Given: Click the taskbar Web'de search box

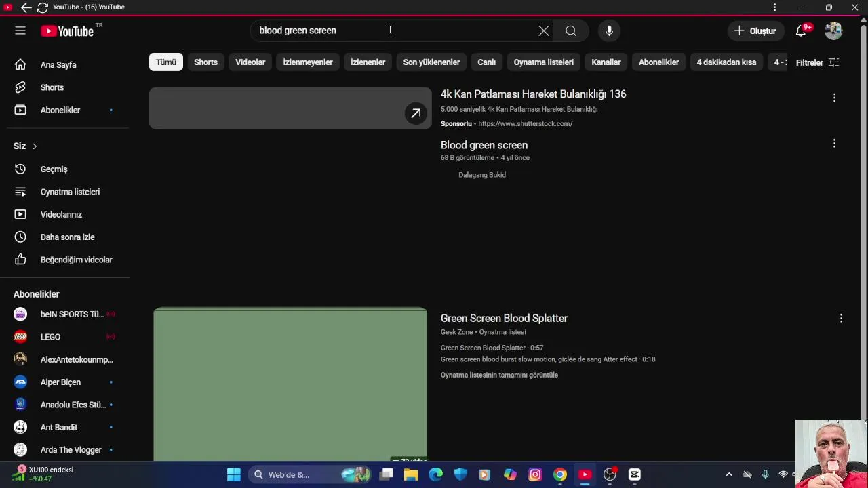Looking at the screenshot, I should pyautogui.click(x=311, y=474).
